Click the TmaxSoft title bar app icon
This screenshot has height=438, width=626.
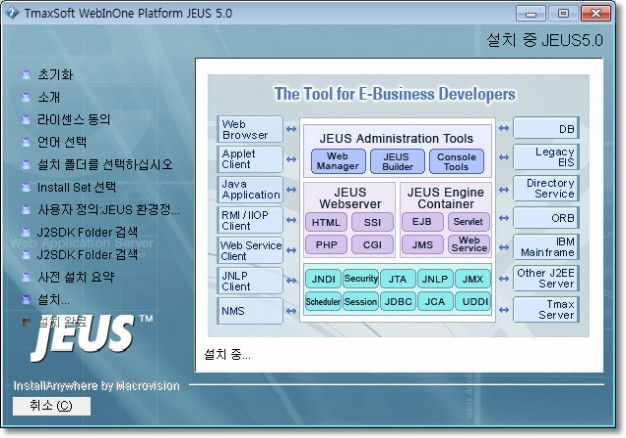12,13
